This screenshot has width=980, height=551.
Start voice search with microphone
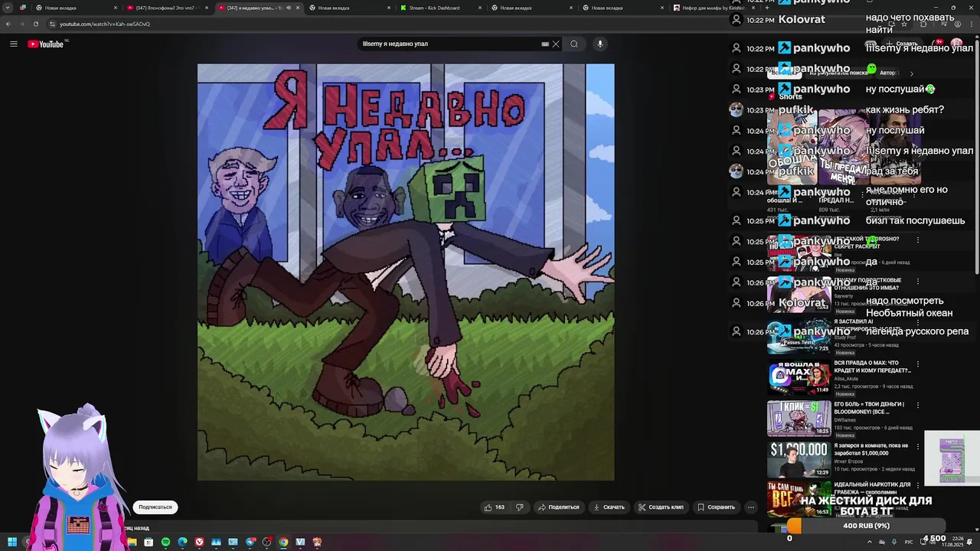coord(600,44)
